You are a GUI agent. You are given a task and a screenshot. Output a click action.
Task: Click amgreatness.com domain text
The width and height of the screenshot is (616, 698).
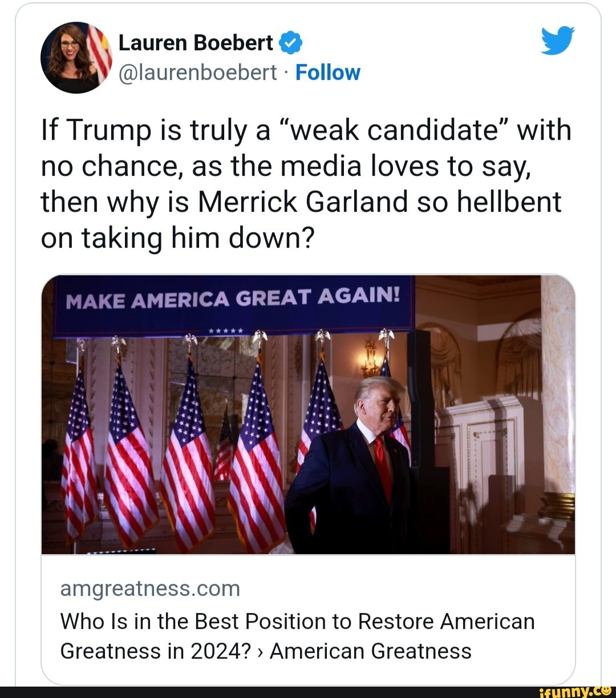pos(150,588)
